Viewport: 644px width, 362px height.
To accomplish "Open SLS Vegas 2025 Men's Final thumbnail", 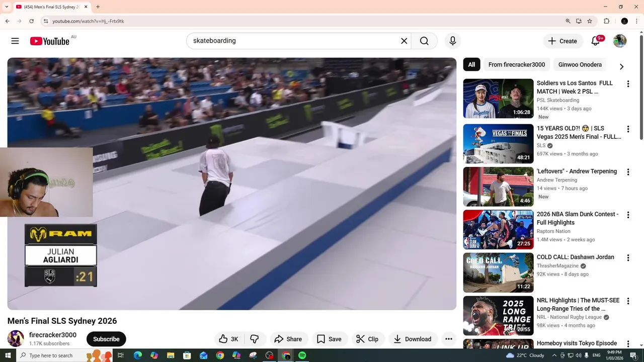I will (x=498, y=144).
